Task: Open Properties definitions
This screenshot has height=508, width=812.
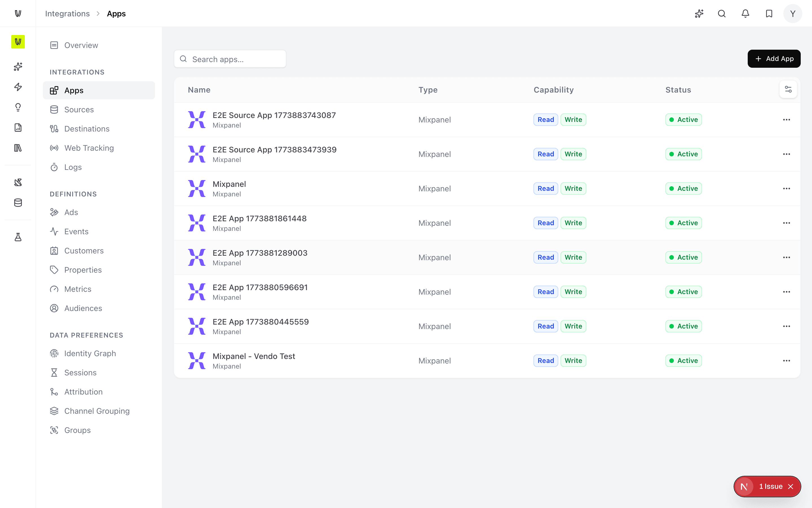Action: point(99,270)
